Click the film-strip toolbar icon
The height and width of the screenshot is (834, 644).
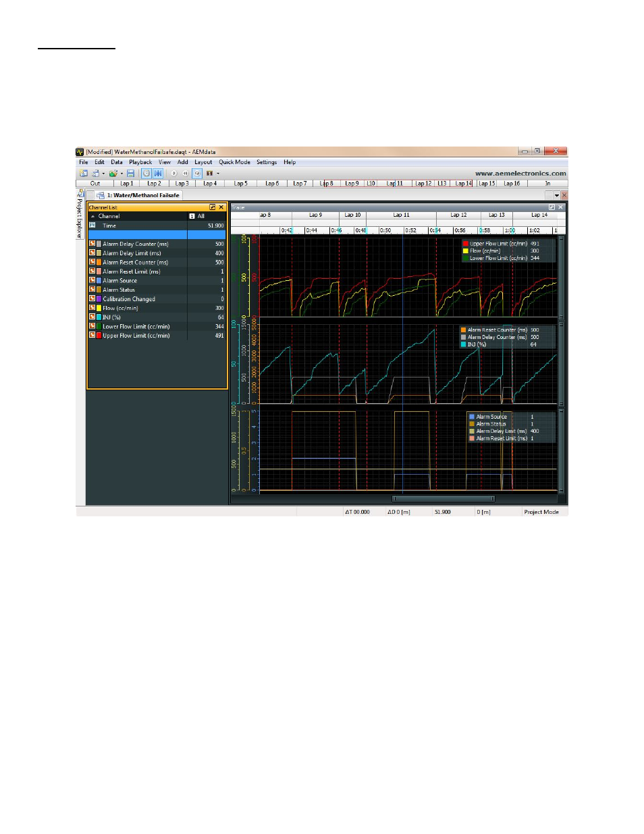[x=209, y=174]
